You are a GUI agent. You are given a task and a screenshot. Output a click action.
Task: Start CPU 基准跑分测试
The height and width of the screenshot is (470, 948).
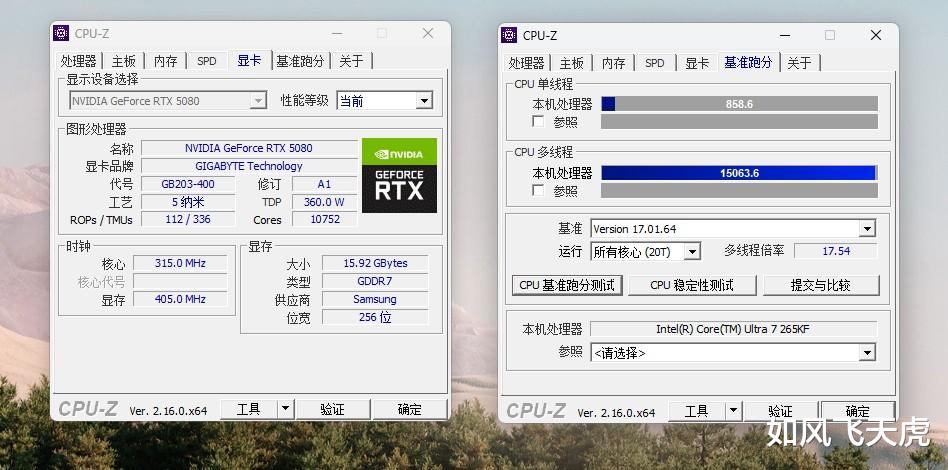[x=567, y=286]
